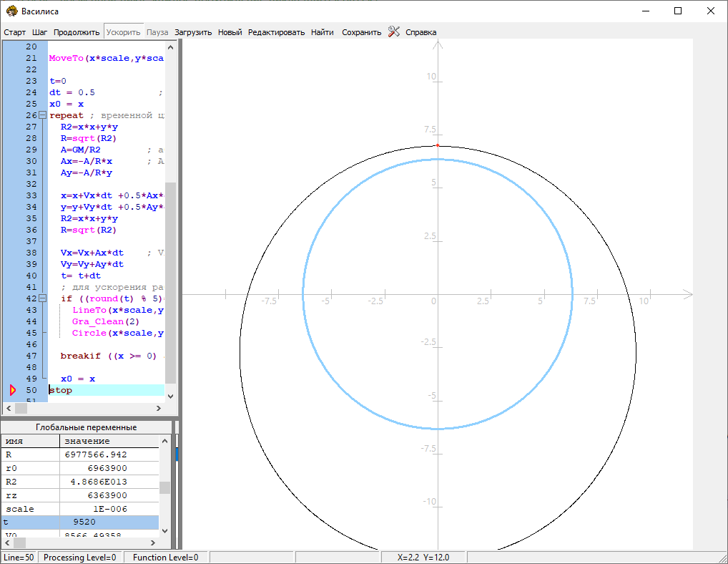Image resolution: width=728 pixels, height=564 pixels.
Task: Select Редактировать in the toolbar
Action: tap(276, 32)
